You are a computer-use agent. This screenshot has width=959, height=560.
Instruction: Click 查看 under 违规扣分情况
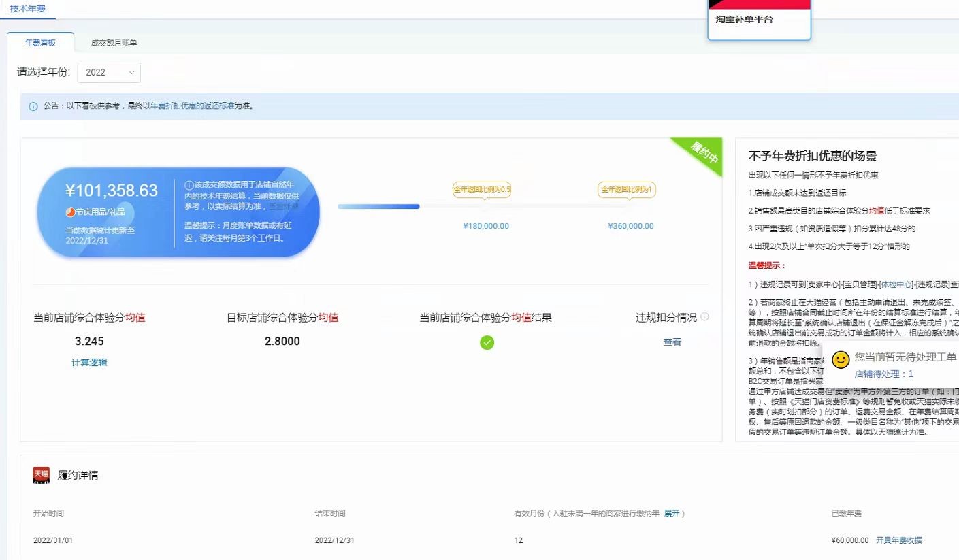(672, 342)
